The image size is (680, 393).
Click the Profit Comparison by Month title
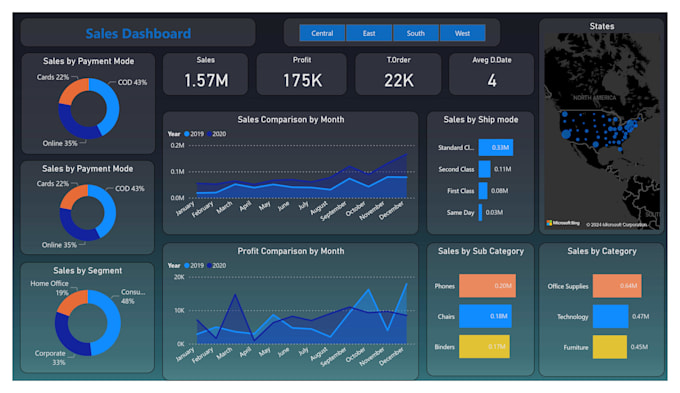(x=291, y=251)
